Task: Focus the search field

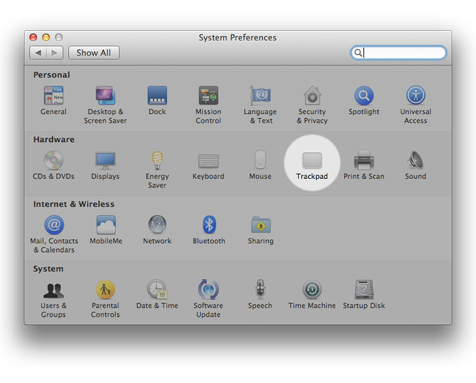Action: 398,53
